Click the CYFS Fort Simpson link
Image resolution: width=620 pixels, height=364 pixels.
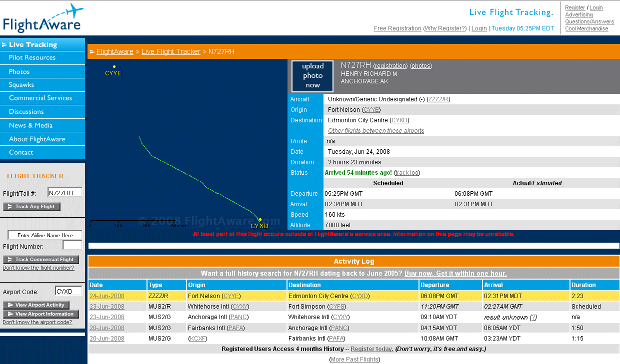point(337,307)
